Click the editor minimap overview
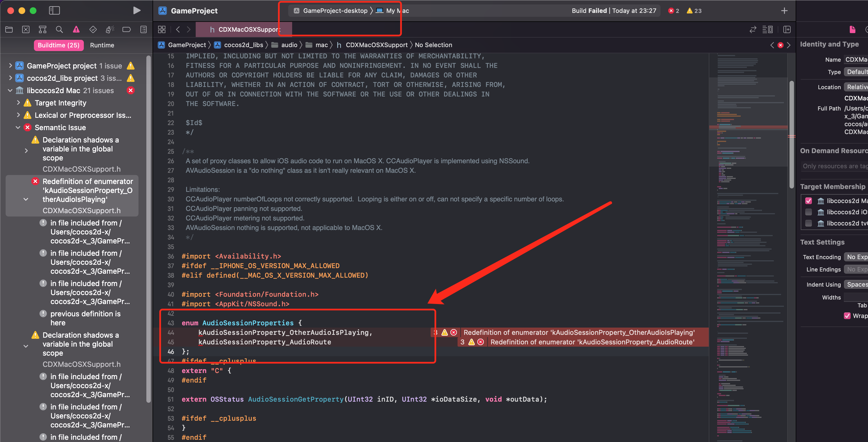This screenshot has width=868, height=442. [x=748, y=236]
